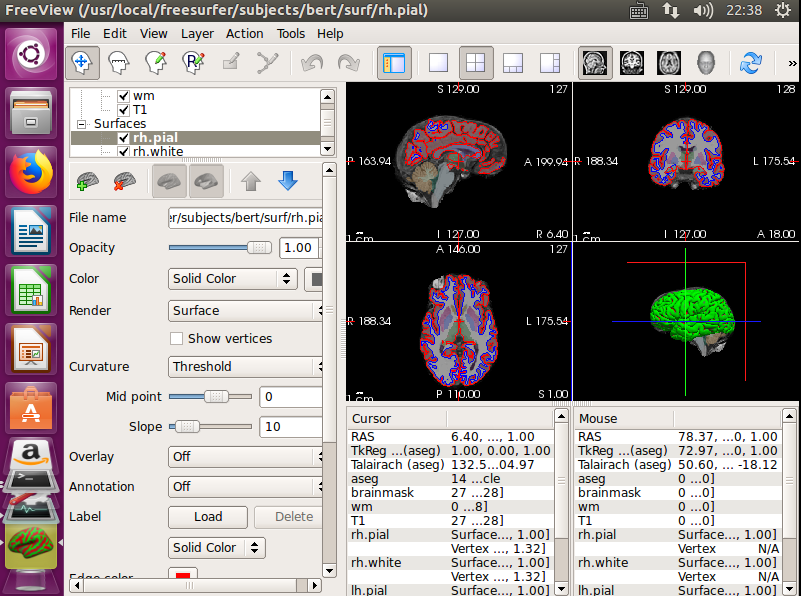Open the File menu
The height and width of the screenshot is (596, 801).
click(x=81, y=34)
